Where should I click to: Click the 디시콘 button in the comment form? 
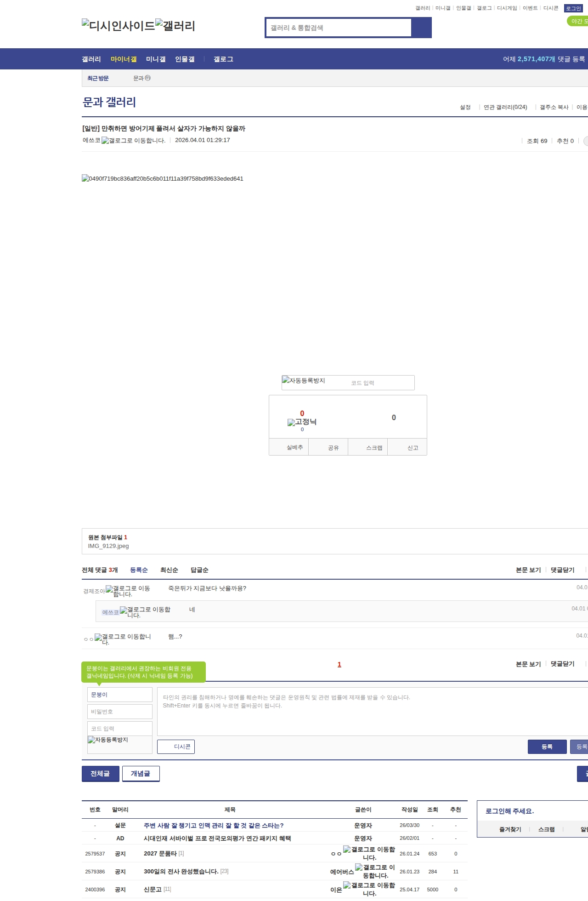(176, 747)
